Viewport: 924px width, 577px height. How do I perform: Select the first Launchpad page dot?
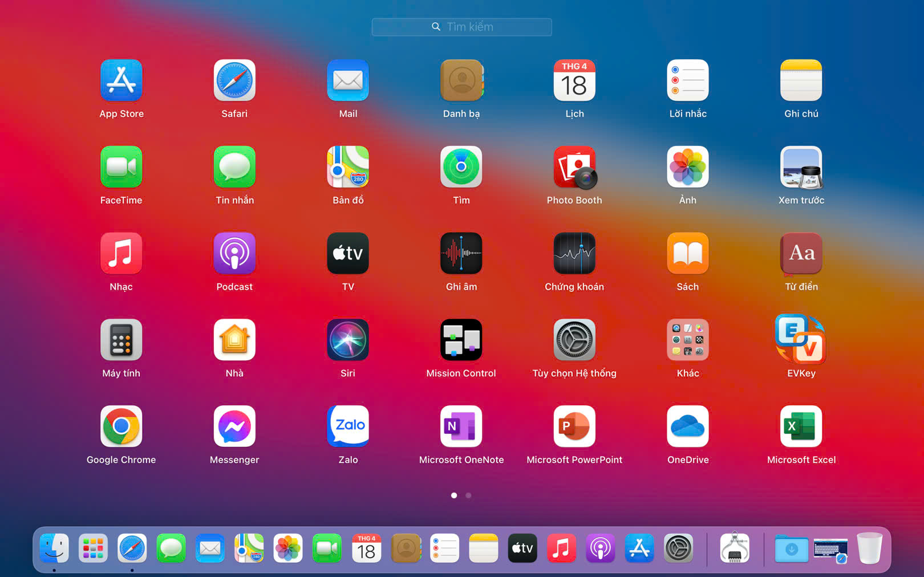(x=454, y=495)
